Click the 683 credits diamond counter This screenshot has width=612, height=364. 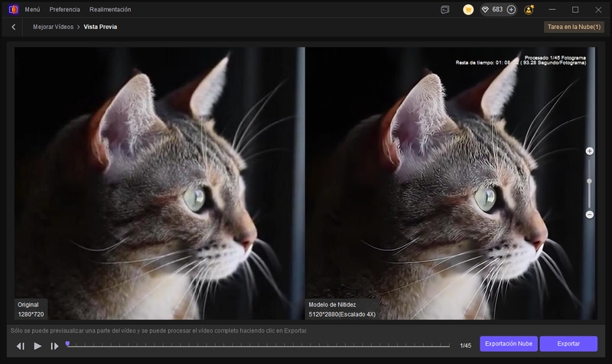(493, 9)
